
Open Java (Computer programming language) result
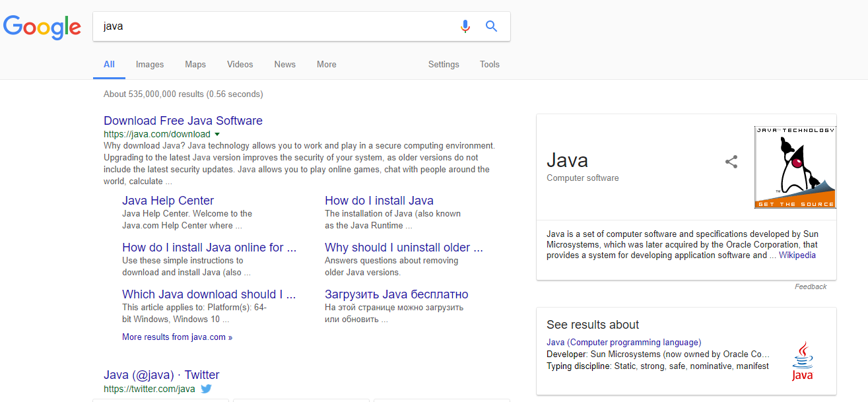click(624, 343)
